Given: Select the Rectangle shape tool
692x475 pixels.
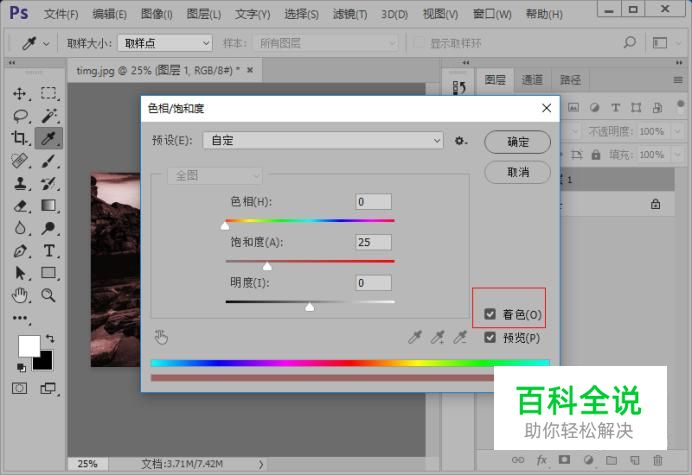Looking at the screenshot, I should click(49, 273).
